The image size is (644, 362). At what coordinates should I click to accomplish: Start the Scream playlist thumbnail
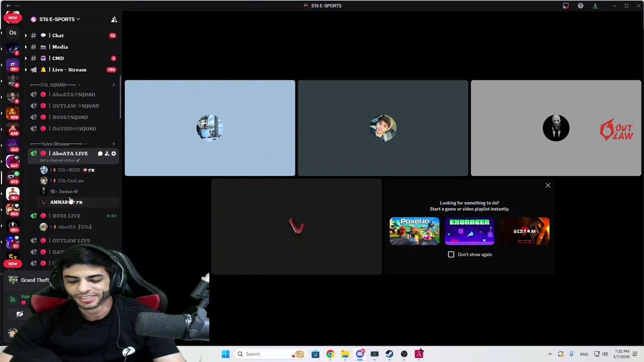[525, 231]
